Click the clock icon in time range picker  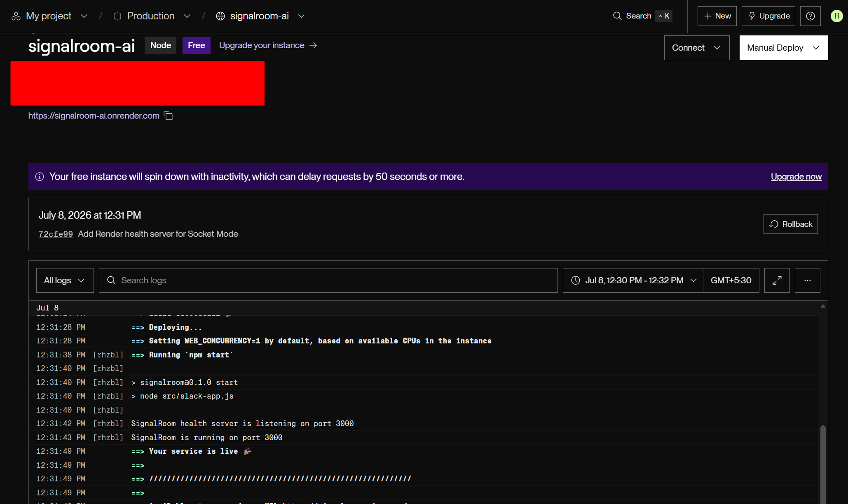[576, 280]
